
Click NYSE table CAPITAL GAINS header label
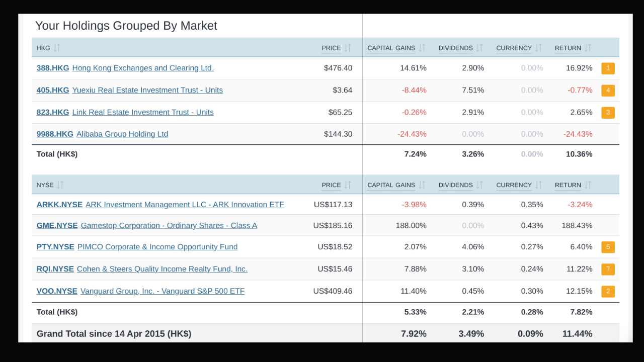pyautogui.click(x=391, y=185)
